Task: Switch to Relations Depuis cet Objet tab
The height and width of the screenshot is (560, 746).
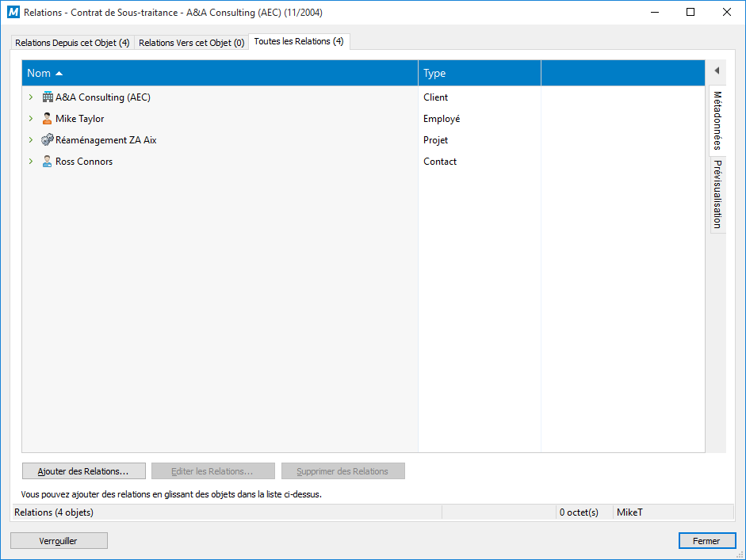Action: pyautogui.click(x=72, y=43)
